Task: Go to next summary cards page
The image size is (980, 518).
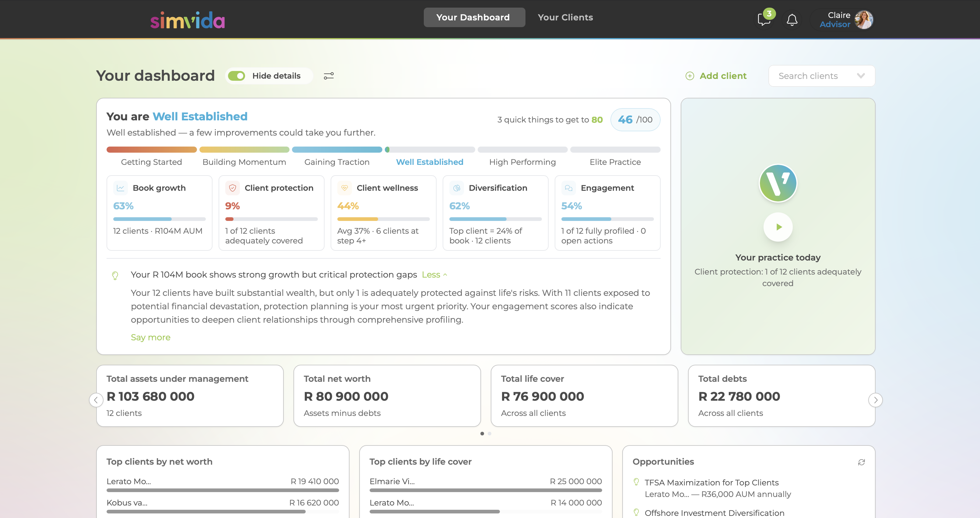Action: coord(875,400)
